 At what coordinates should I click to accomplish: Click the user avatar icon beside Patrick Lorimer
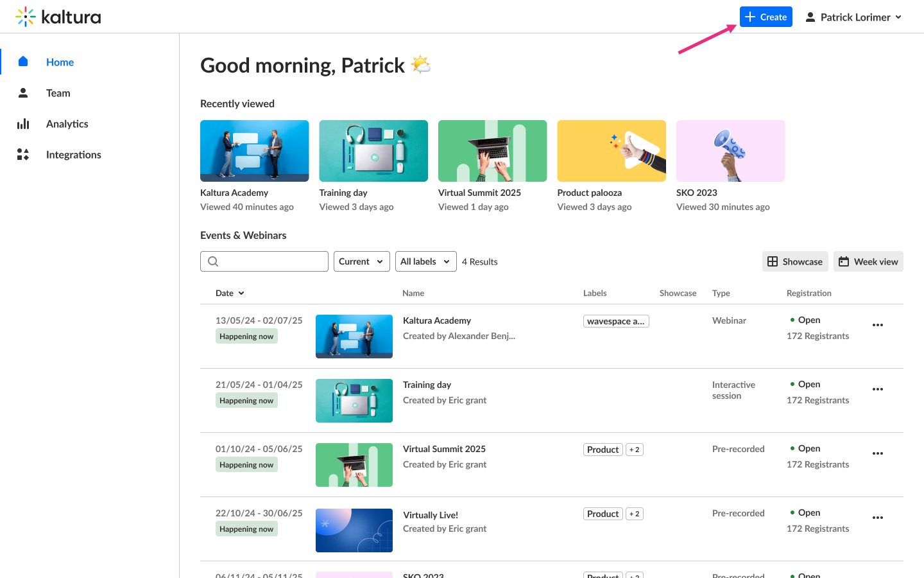[810, 17]
